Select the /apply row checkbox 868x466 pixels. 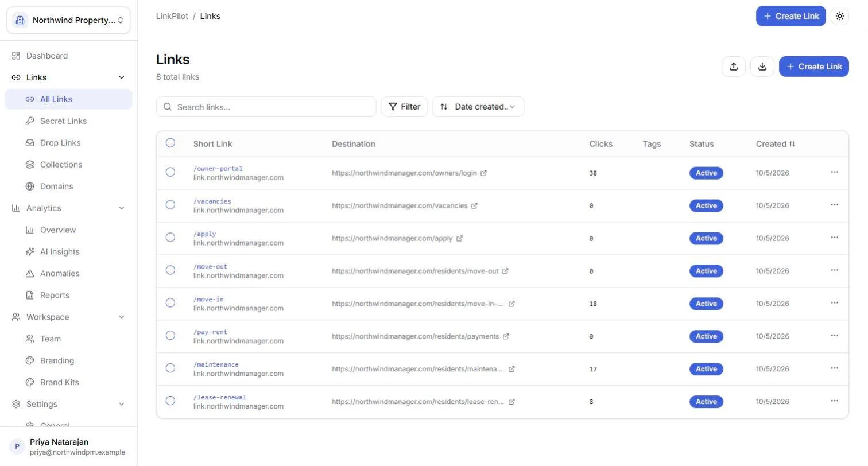170,238
